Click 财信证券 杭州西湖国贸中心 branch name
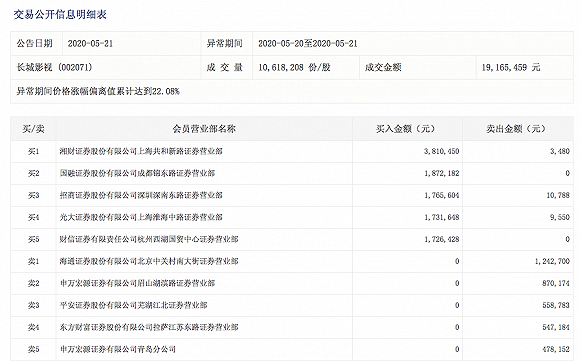Viewport: 580px width, 361px height. tap(149, 239)
